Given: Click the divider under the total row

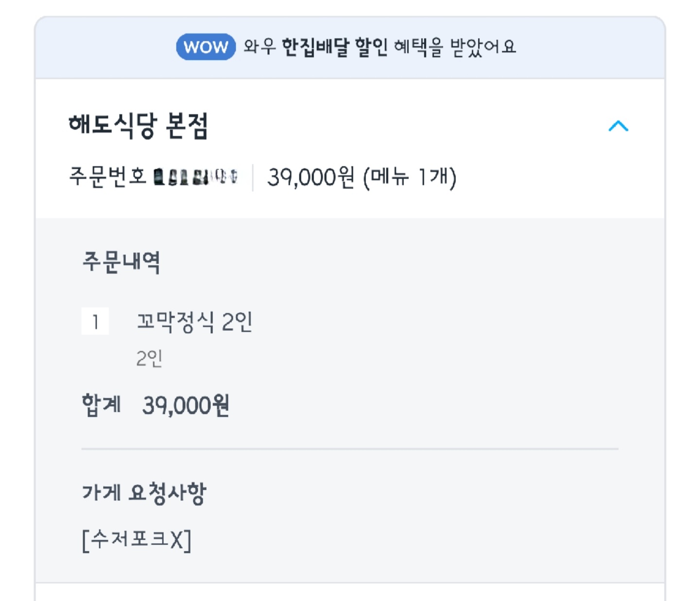Looking at the screenshot, I should tap(350, 448).
